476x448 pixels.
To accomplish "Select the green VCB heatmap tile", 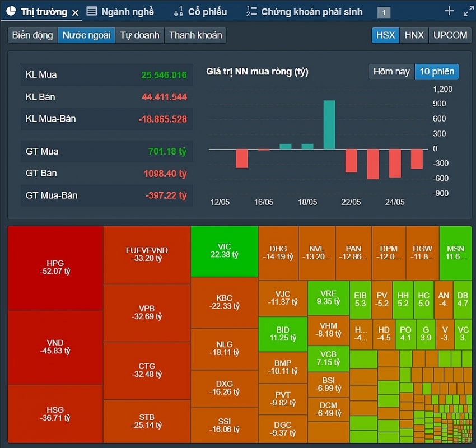I will coord(329,359).
